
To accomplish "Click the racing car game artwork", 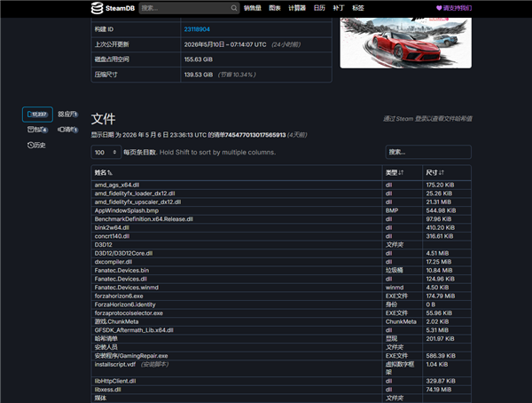I will [406, 43].
